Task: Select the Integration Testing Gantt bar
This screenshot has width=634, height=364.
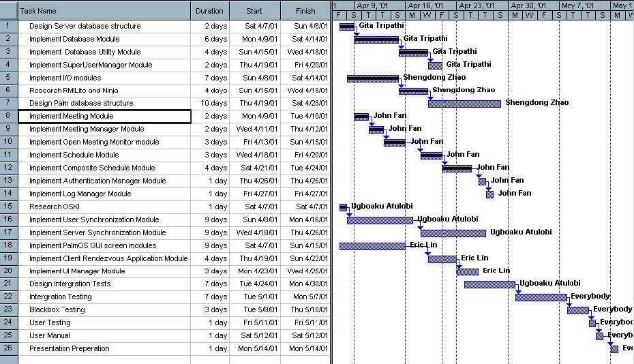Action: [541, 297]
